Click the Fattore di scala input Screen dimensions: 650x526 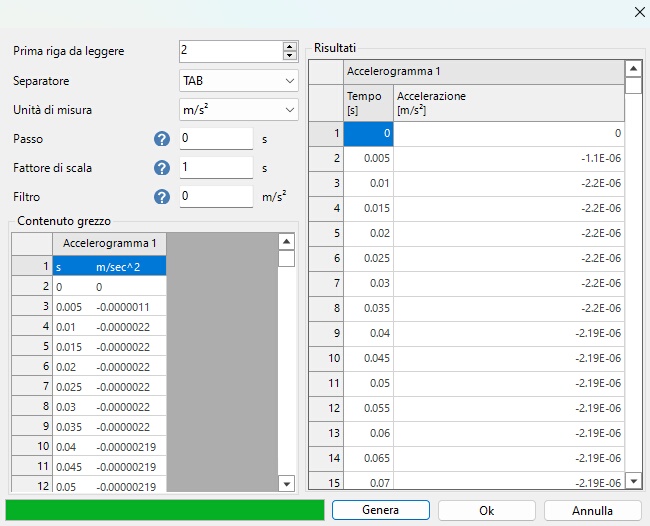coord(216,167)
